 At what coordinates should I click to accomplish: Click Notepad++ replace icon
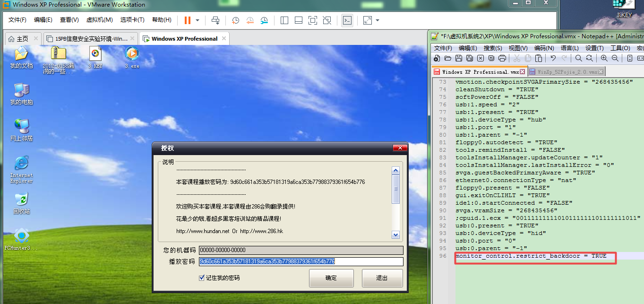point(590,58)
